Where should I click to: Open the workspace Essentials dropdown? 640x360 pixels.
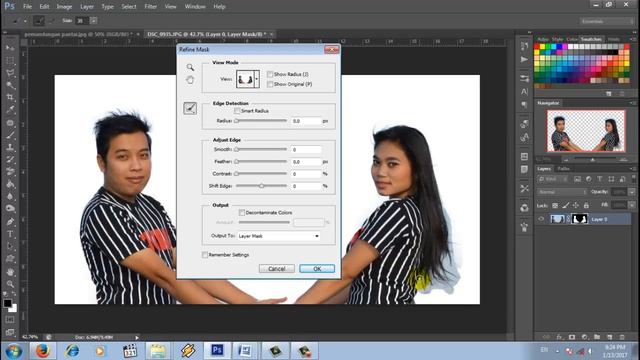click(x=606, y=21)
